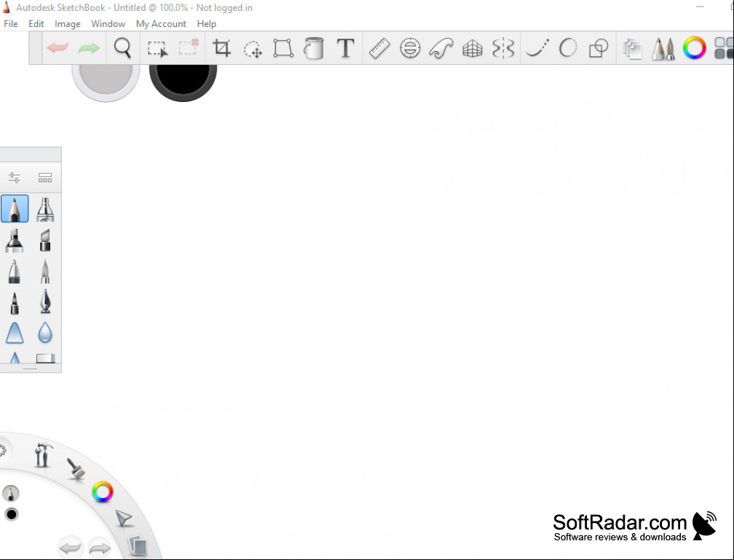Viewport: 734px width, 560px height.
Task: Click the Redo arrow in the top toolbar
Action: click(x=89, y=48)
